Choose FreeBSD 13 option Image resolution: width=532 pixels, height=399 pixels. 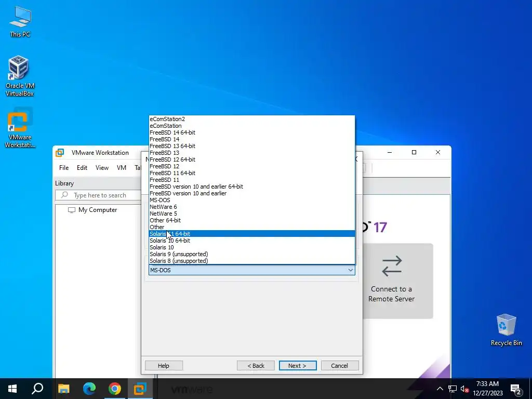(252, 153)
